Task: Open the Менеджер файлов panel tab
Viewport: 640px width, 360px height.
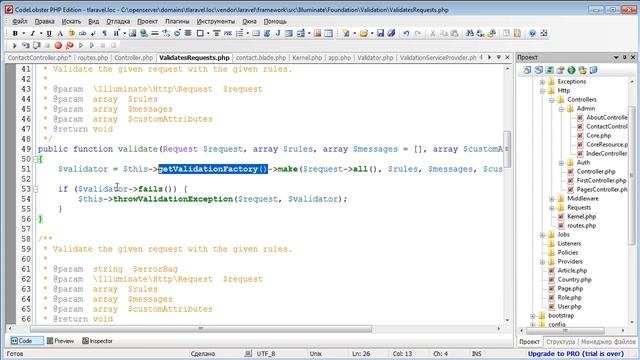Action: tap(608, 342)
